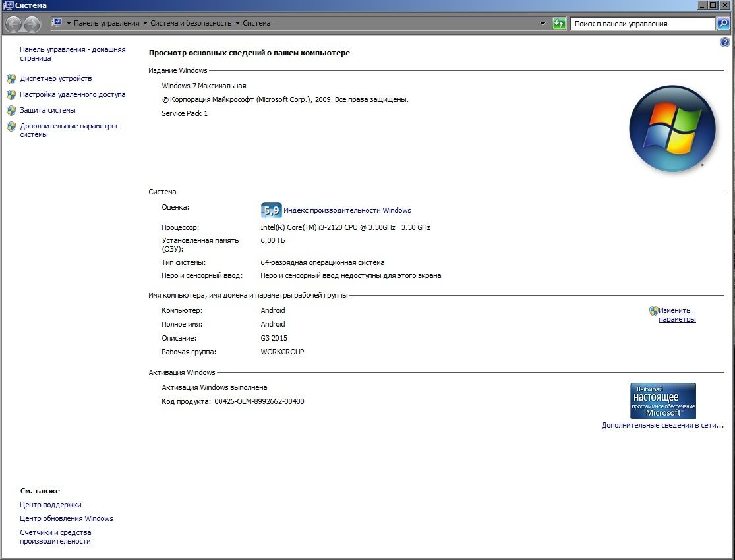The width and height of the screenshot is (735, 560).
Task: Click the Система window title icon
Action: pyautogui.click(x=8, y=5)
